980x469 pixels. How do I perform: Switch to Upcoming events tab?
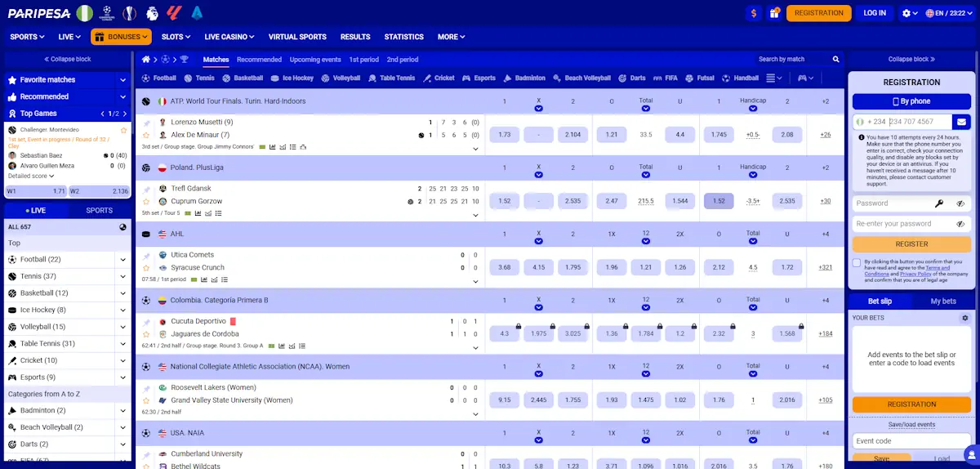pos(315,60)
